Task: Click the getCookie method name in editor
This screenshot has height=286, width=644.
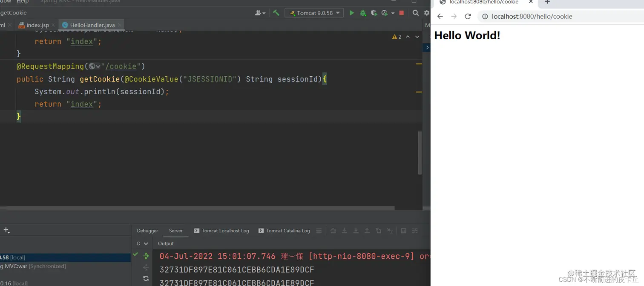Action: pos(100,79)
